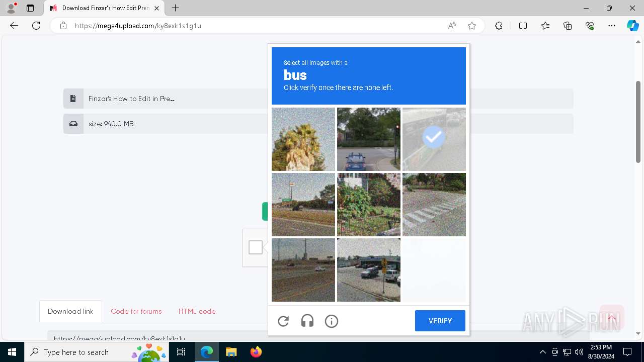Open the Collections icon
Viewport: 644px width, 362px height.
coord(568,26)
